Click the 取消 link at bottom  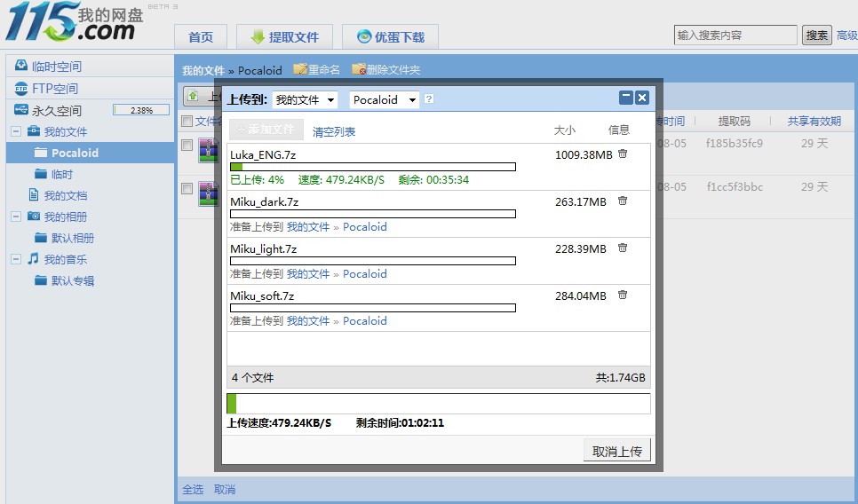[225, 489]
